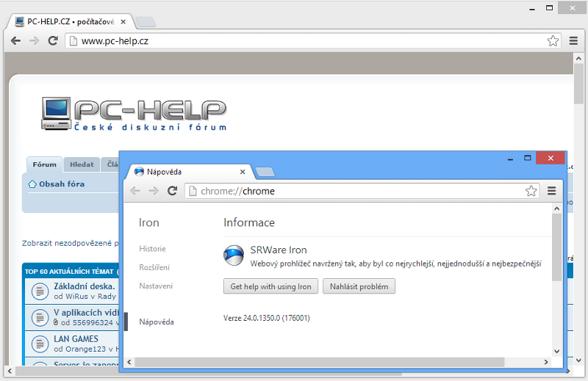Click the PC-HELP window scroll-up arrow
Image resolution: width=588 pixels, height=381 pixels.
[578, 59]
